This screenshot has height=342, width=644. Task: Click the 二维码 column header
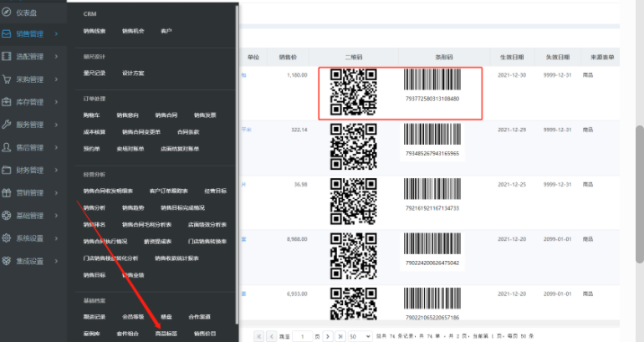354,57
